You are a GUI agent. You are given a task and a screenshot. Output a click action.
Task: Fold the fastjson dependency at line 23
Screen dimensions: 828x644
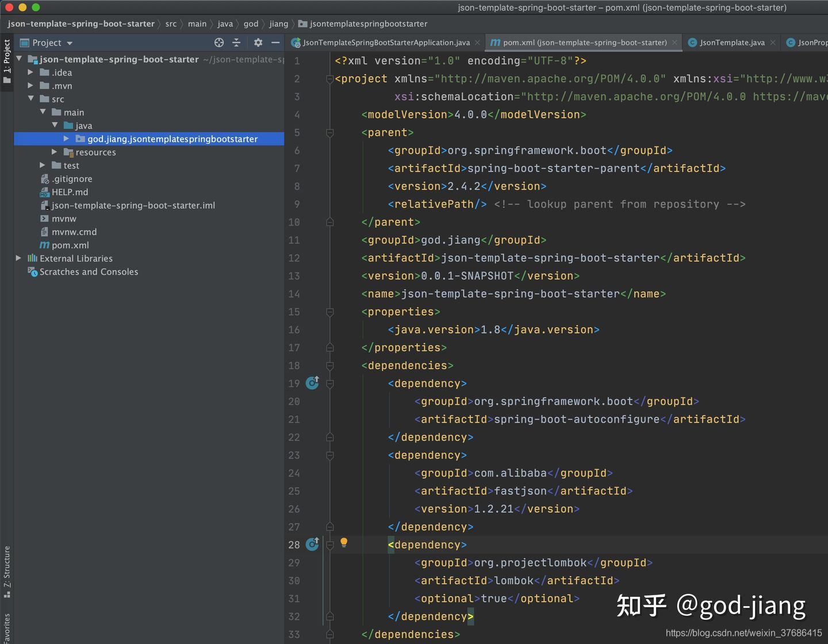tap(330, 455)
